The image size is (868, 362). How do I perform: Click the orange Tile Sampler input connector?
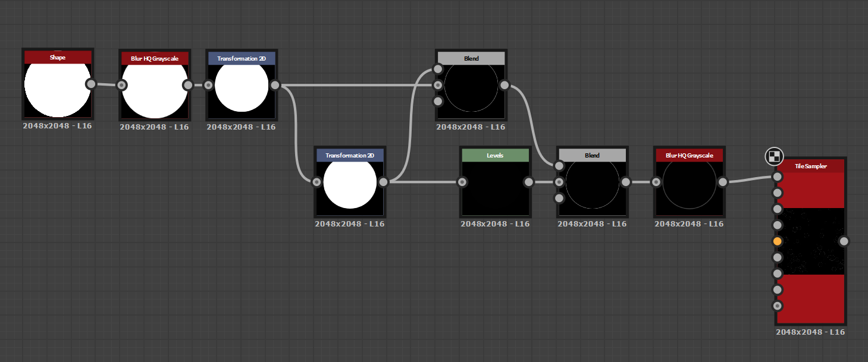(777, 241)
